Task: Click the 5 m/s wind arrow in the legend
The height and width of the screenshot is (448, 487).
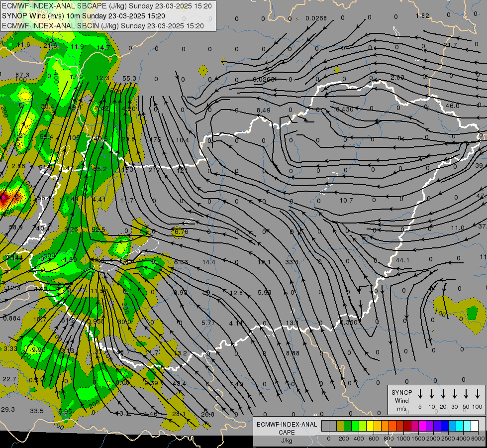Action: click(420, 394)
